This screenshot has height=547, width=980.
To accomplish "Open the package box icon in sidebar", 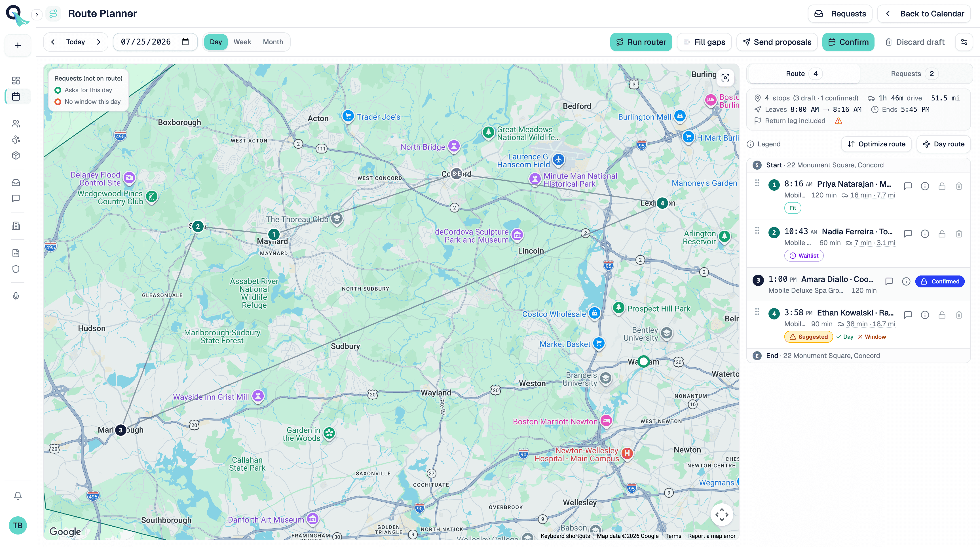I will click(x=16, y=155).
